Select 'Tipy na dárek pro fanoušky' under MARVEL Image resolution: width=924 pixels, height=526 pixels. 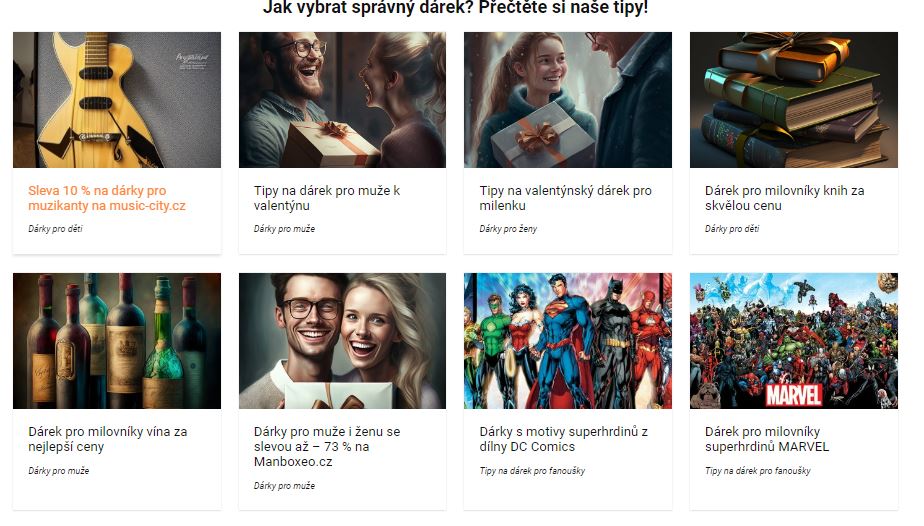(758, 471)
